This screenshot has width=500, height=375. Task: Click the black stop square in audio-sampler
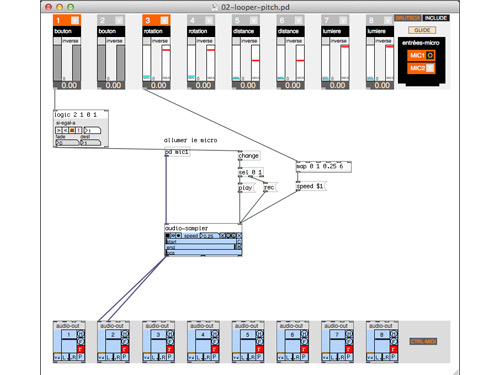(x=167, y=236)
